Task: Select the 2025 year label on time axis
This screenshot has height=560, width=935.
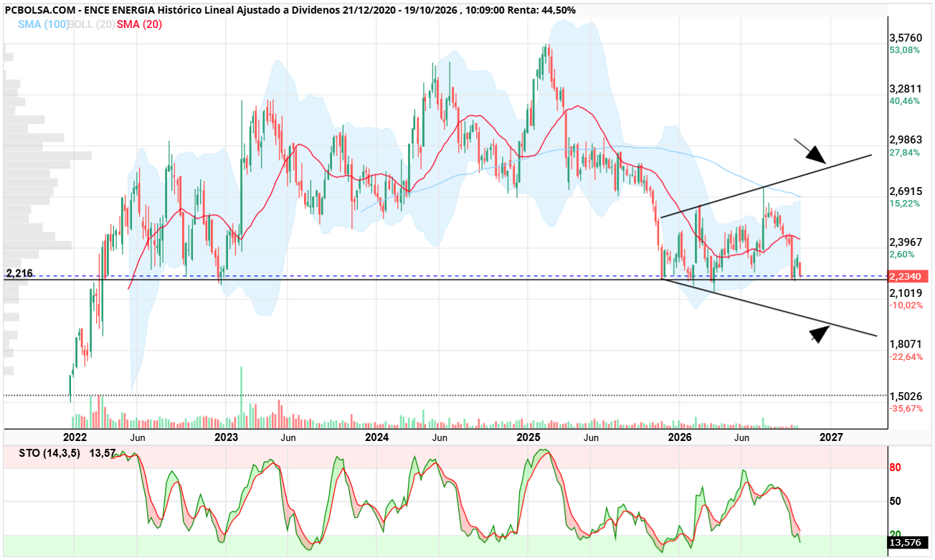Action: point(528,437)
